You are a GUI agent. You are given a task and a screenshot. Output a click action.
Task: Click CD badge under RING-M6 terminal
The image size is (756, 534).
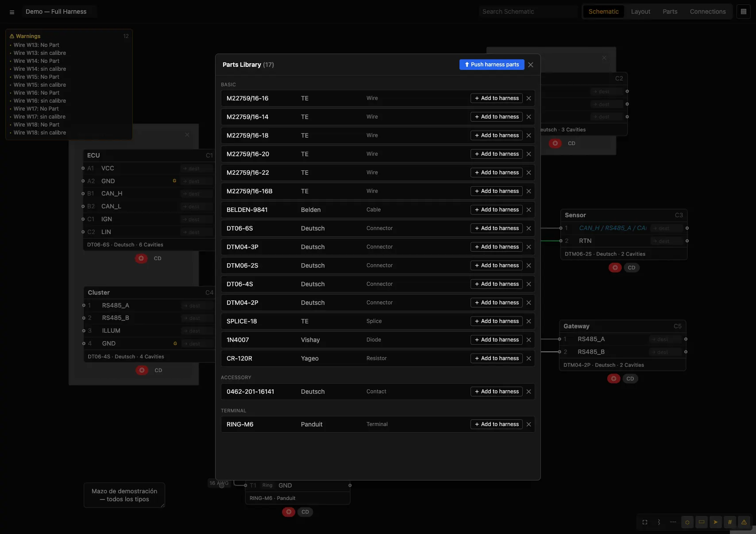coord(305,512)
